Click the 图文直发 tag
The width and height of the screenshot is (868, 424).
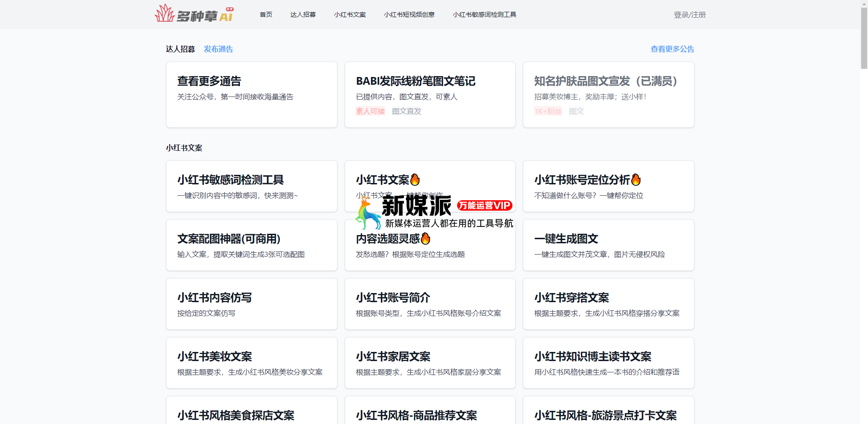(x=406, y=111)
